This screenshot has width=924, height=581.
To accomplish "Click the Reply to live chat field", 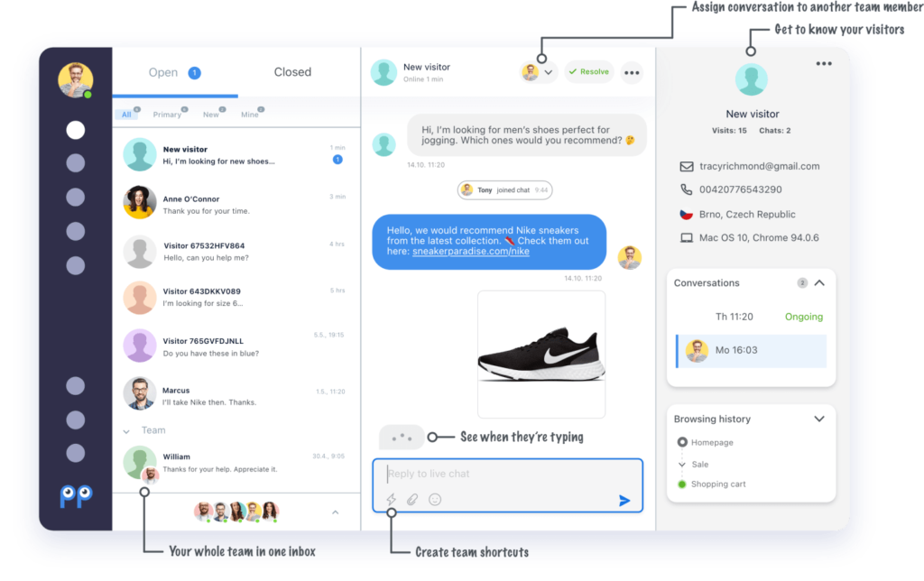I will (505, 474).
